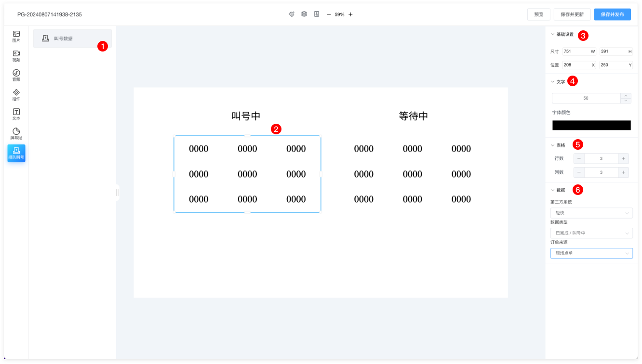
Task: Zoom in with the plus icon
Action: 350,14
